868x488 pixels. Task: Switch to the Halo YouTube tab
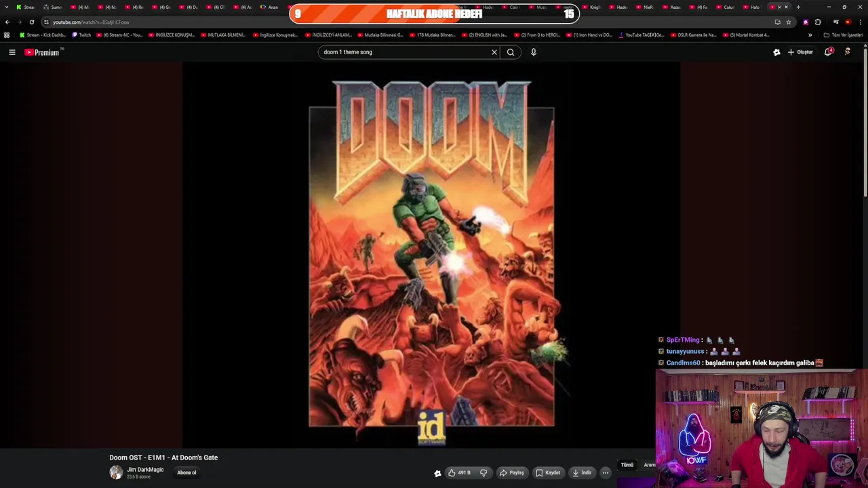[x=751, y=7]
